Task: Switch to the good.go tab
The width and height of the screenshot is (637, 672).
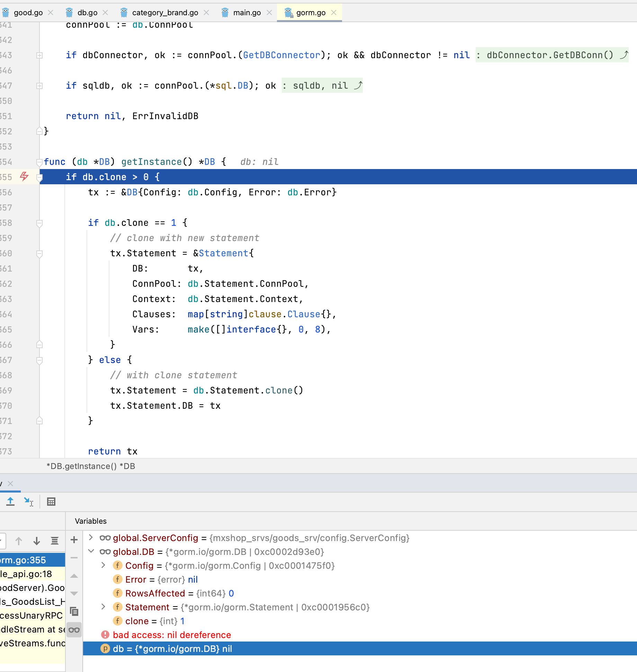Action: pos(28,12)
